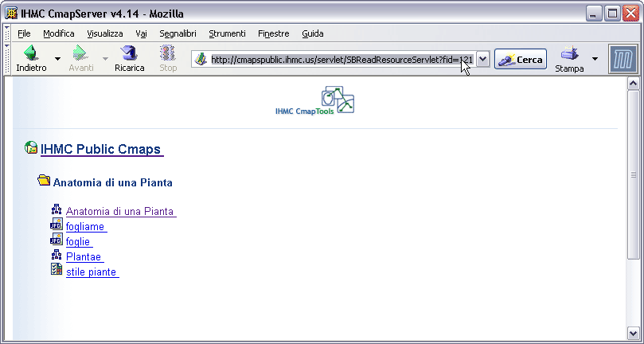Click the JPG icon beside fogliame
The height and width of the screenshot is (344, 644).
tap(57, 225)
